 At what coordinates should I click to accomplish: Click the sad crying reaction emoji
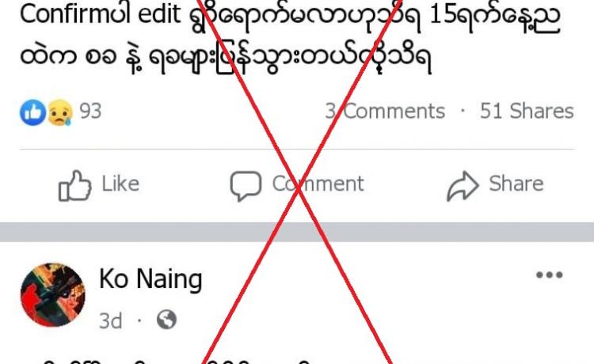[x=60, y=112]
